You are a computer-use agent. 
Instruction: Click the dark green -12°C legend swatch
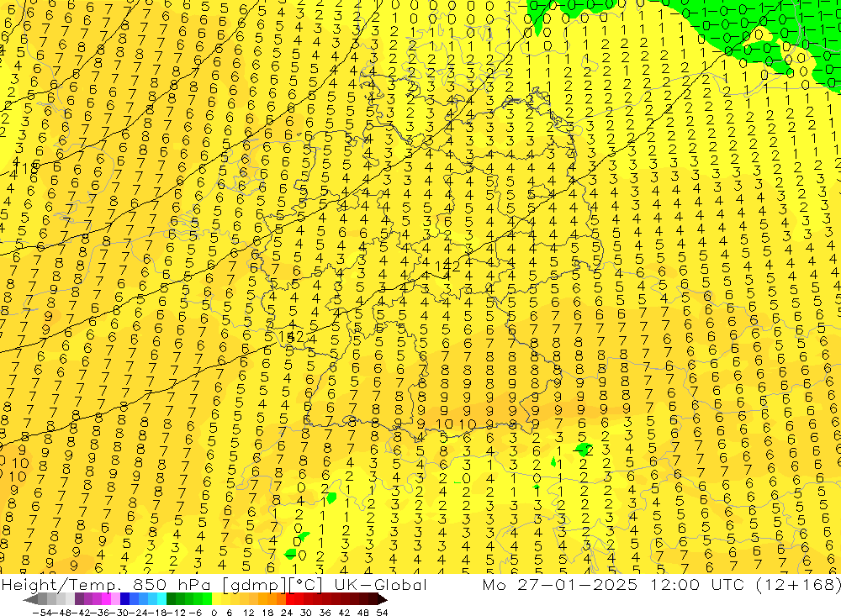pos(171,599)
